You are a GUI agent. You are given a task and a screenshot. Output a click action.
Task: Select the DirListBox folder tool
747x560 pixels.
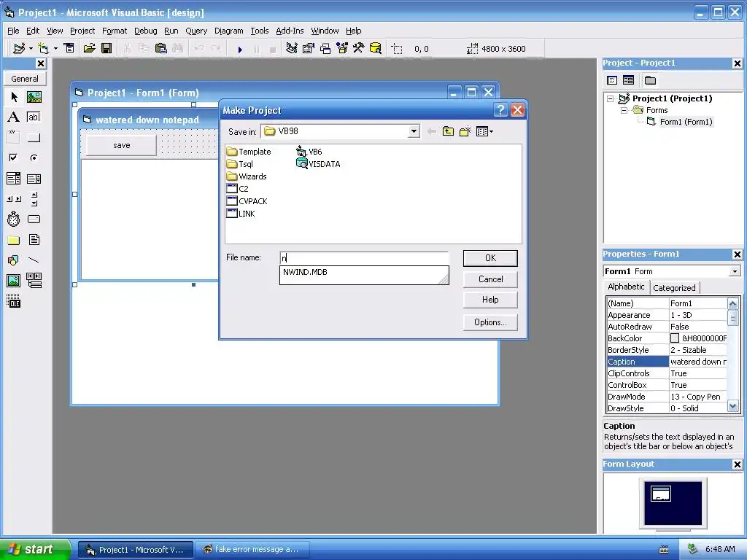[14, 240]
